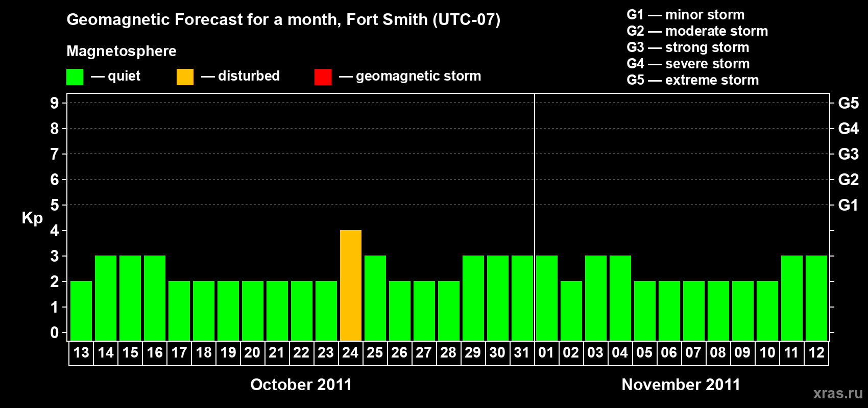Click date label 07 on the axis

693,352
